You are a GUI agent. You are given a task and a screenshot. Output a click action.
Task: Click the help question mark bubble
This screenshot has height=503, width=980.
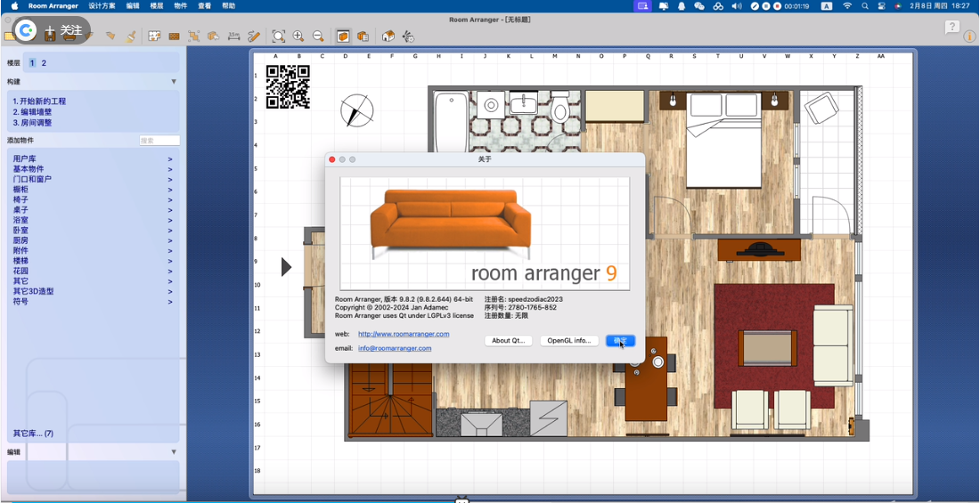[x=952, y=28]
